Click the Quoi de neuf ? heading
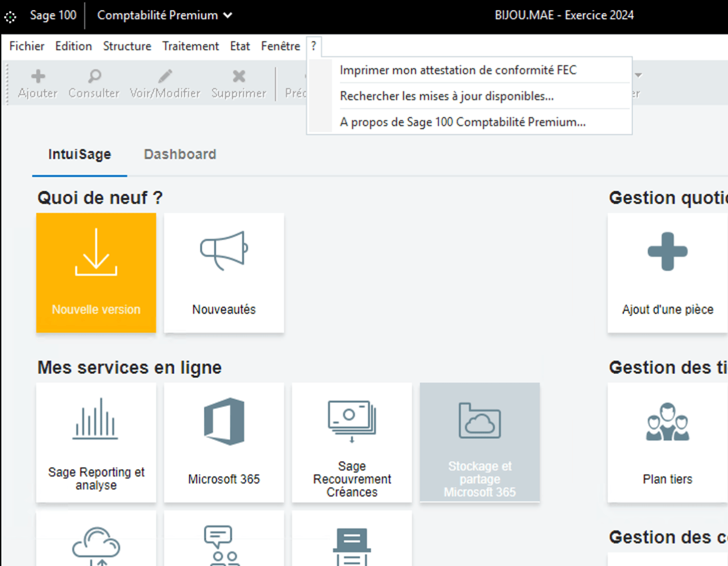The width and height of the screenshot is (728, 566). [100, 198]
